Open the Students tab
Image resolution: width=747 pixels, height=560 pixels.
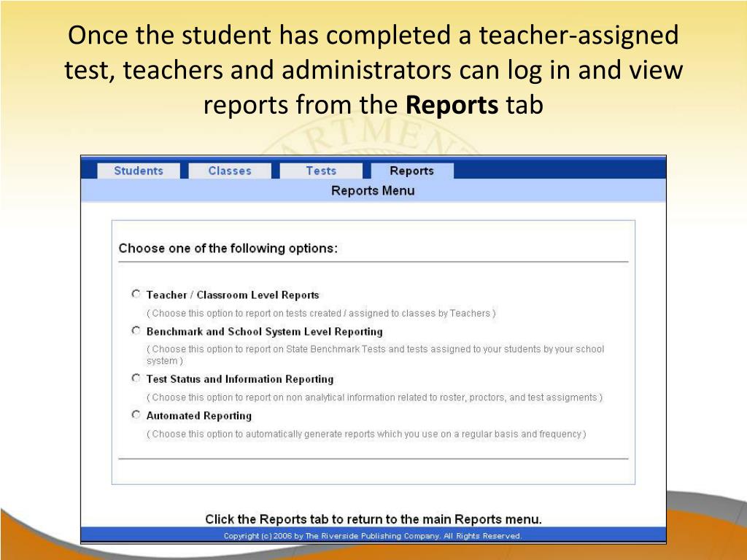pos(139,171)
